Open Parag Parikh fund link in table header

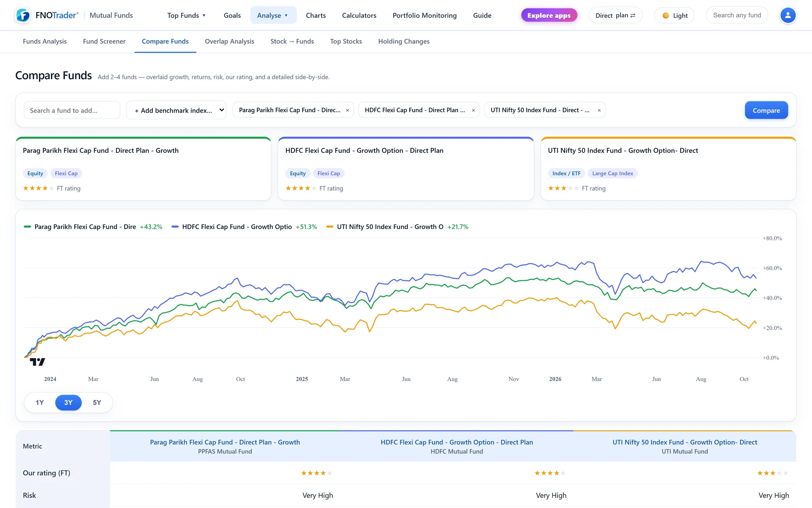pyautogui.click(x=225, y=442)
